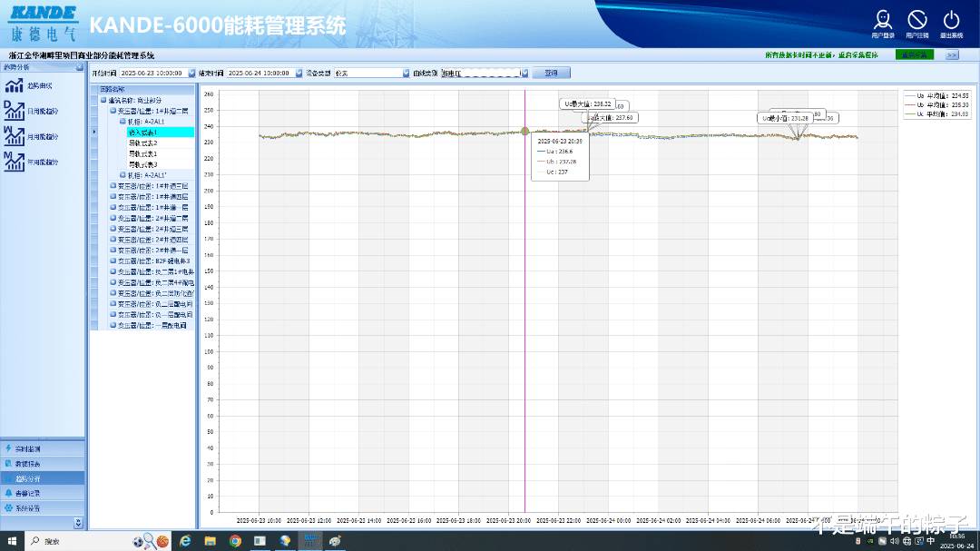Open the daily energy trend (D) icon
Image resolution: width=980 pixels, height=551 pixels.
pos(14,111)
